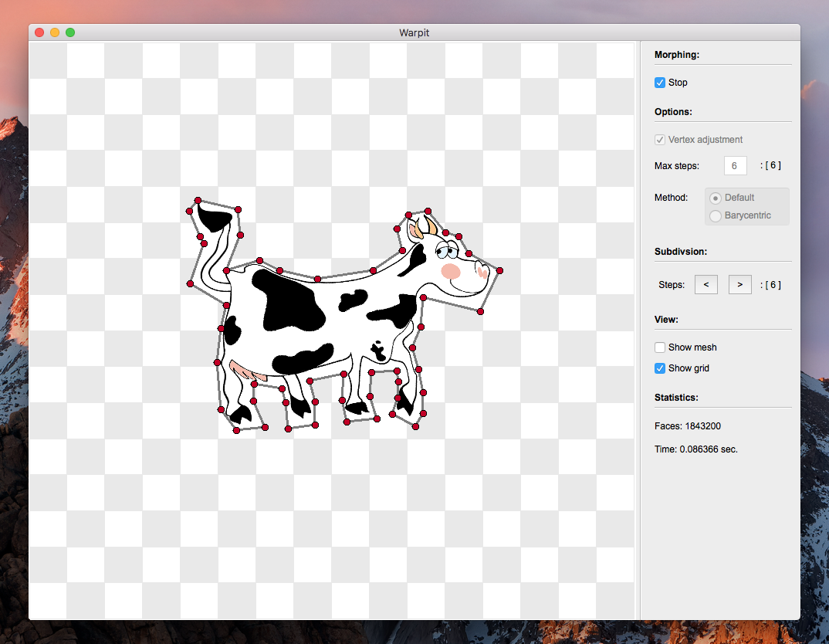
Task: Maximize the Warpit window
Action: (69, 32)
